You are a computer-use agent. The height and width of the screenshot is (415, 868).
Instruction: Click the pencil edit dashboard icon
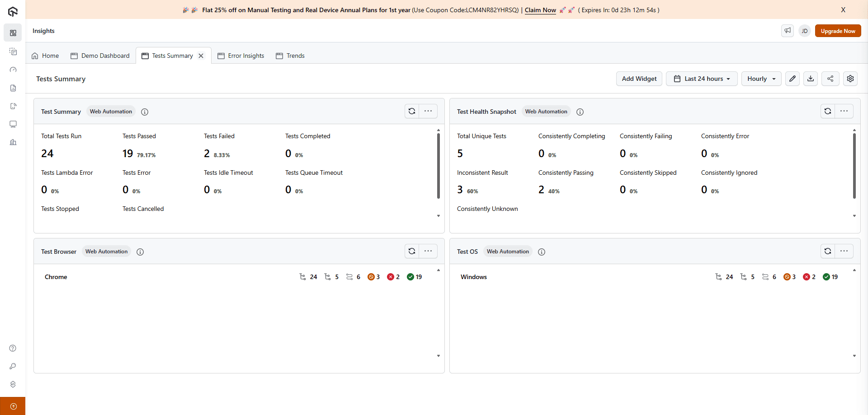pyautogui.click(x=793, y=79)
